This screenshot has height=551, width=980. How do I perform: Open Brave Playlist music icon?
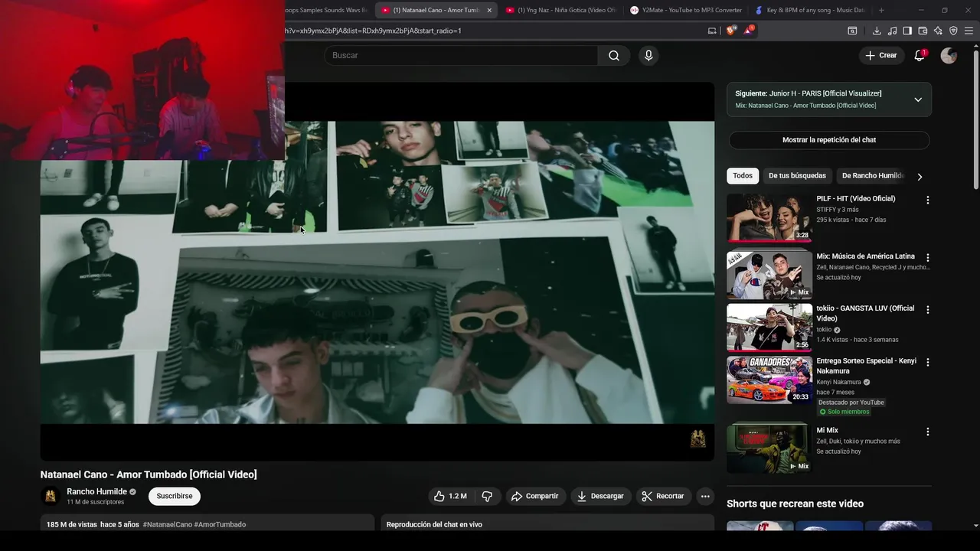click(x=892, y=31)
